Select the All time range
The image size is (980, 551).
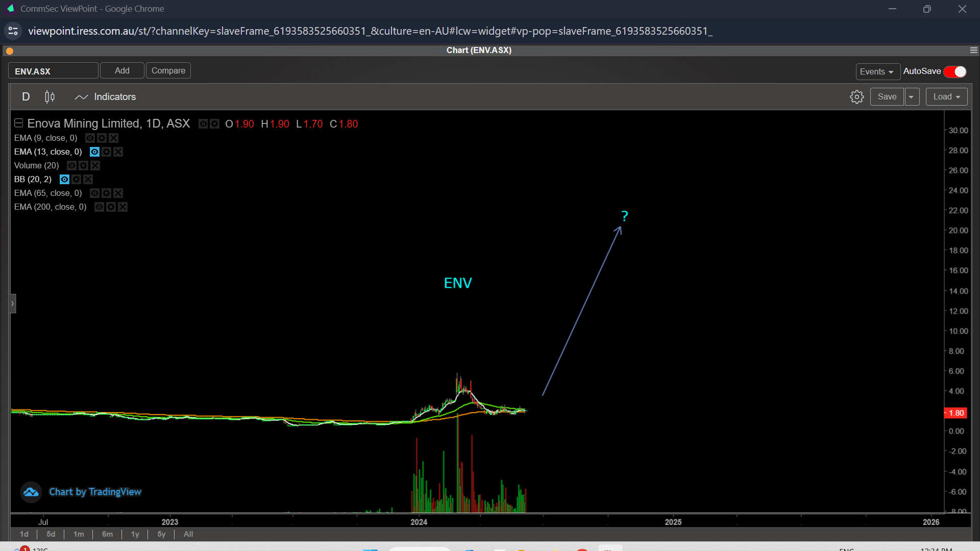(188, 534)
